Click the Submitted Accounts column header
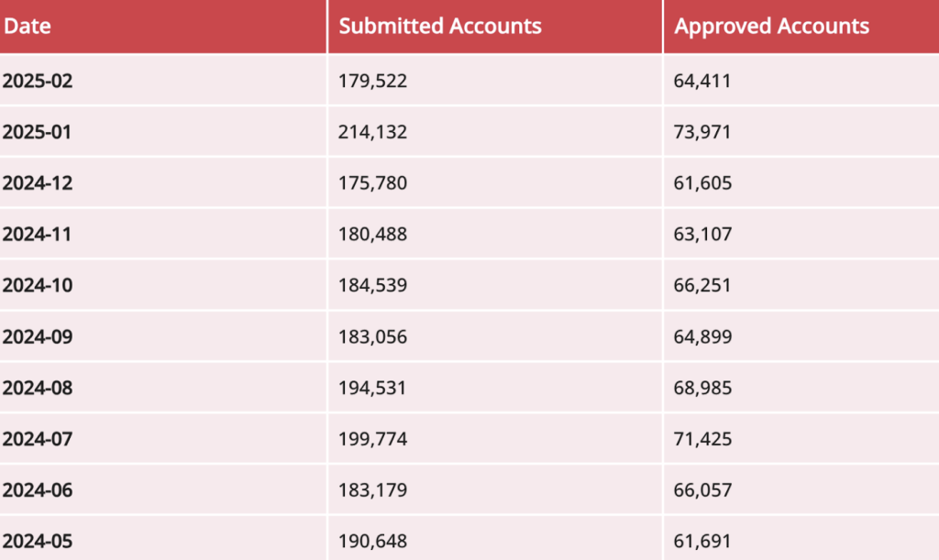 pyautogui.click(x=440, y=27)
